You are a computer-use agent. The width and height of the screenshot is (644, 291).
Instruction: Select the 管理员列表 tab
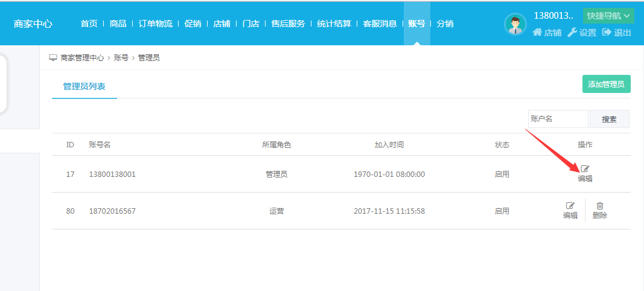click(84, 86)
